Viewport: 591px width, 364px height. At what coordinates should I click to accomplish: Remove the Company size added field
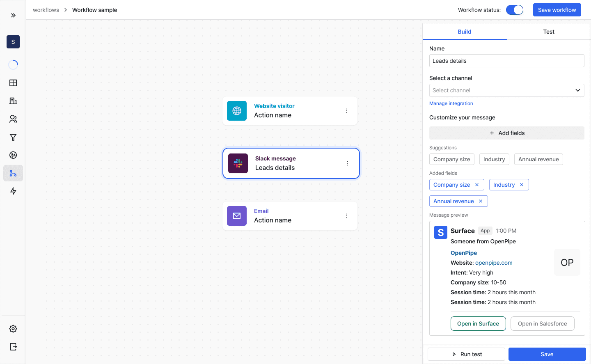tap(477, 185)
